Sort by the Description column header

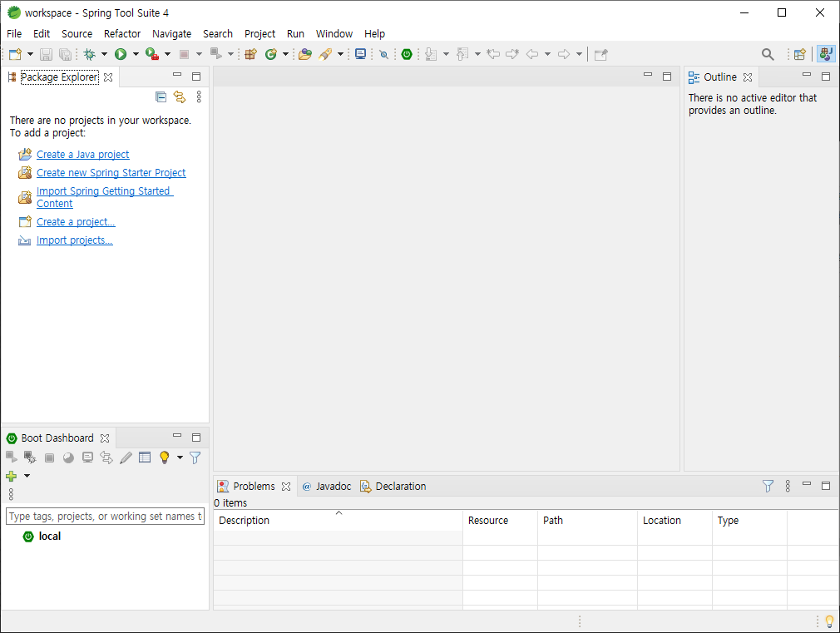point(338,521)
